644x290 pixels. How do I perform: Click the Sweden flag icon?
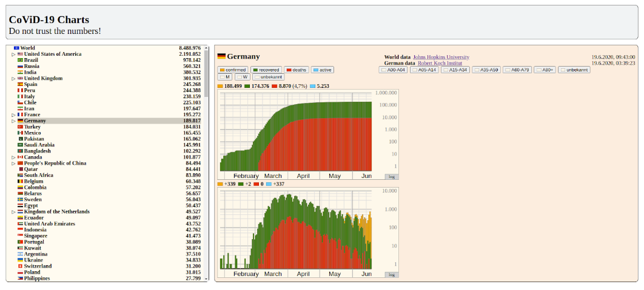20,199
